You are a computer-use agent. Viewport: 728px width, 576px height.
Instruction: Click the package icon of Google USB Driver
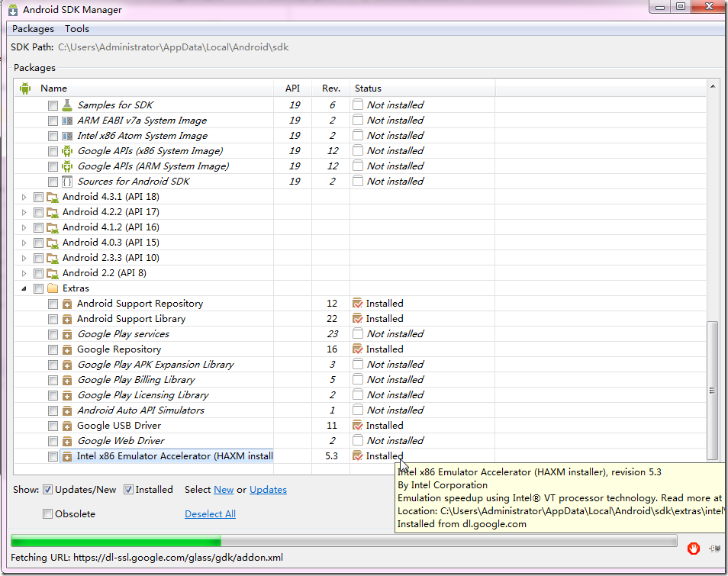tap(67, 426)
